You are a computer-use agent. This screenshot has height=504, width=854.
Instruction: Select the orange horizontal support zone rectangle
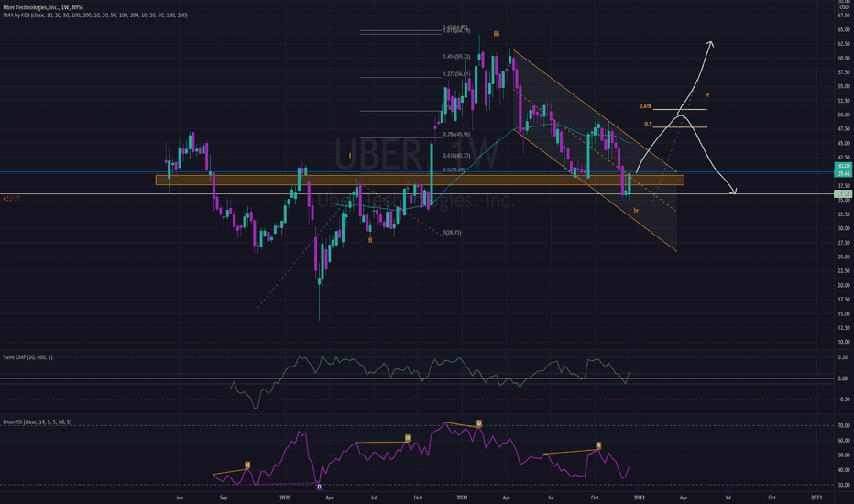coord(420,181)
